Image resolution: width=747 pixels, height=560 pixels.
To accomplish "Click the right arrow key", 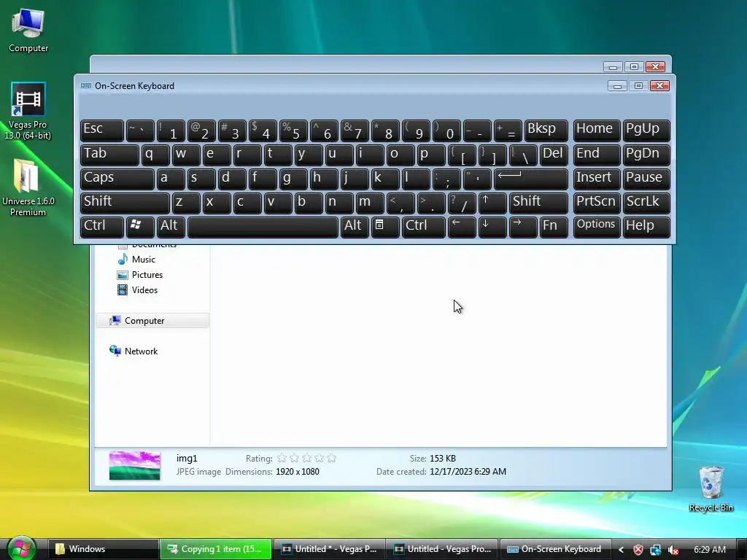I will (x=522, y=226).
